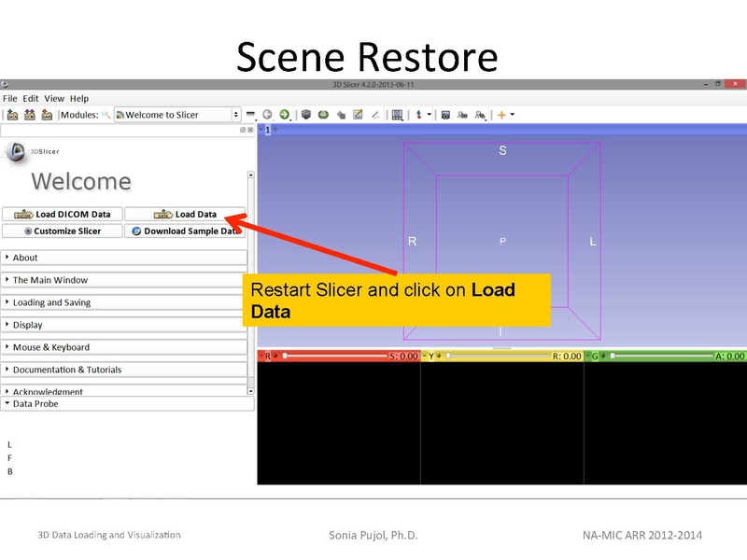Go to the previous module
Viewport: 747px width, 560px height.
pyautogui.click(x=267, y=114)
